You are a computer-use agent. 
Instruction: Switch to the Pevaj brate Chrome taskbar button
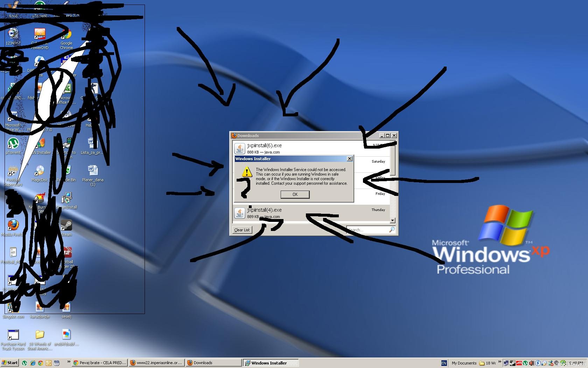tap(100, 363)
